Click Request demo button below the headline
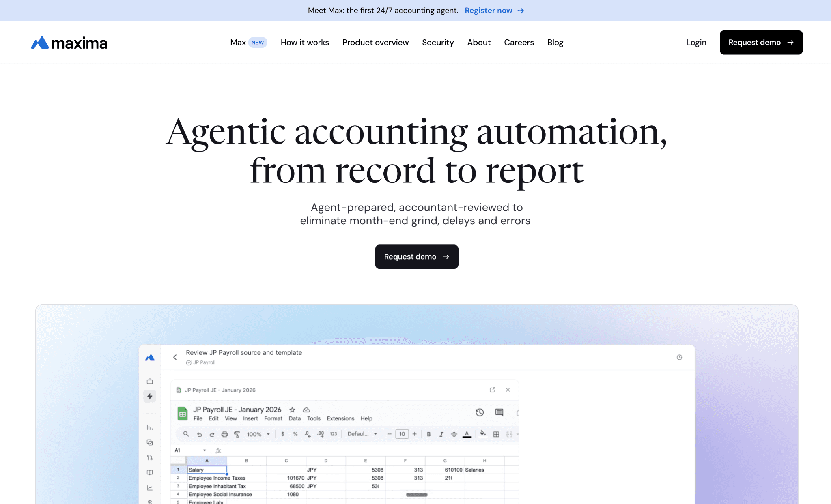Screen dimensions: 831x504 point(417,257)
